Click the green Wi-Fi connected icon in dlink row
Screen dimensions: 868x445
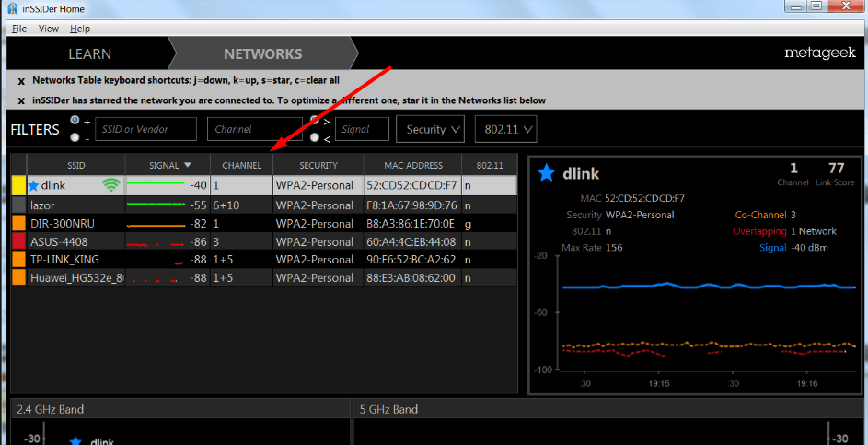111,185
